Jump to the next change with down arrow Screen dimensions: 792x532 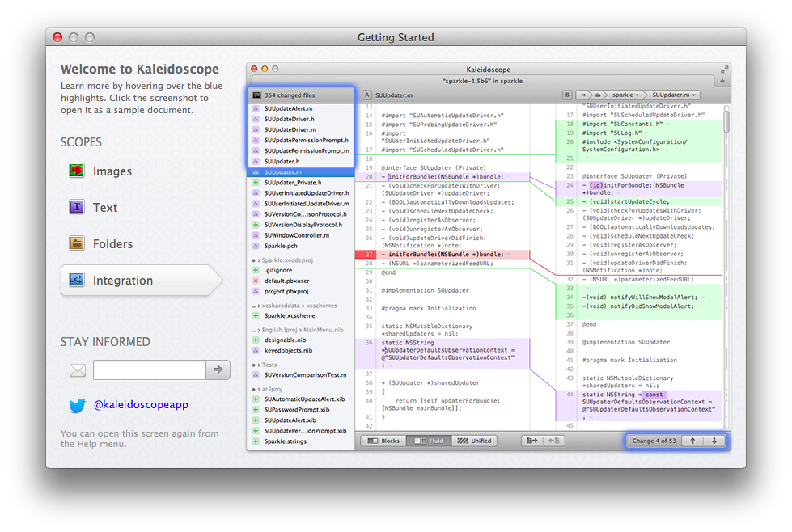[x=714, y=441]
